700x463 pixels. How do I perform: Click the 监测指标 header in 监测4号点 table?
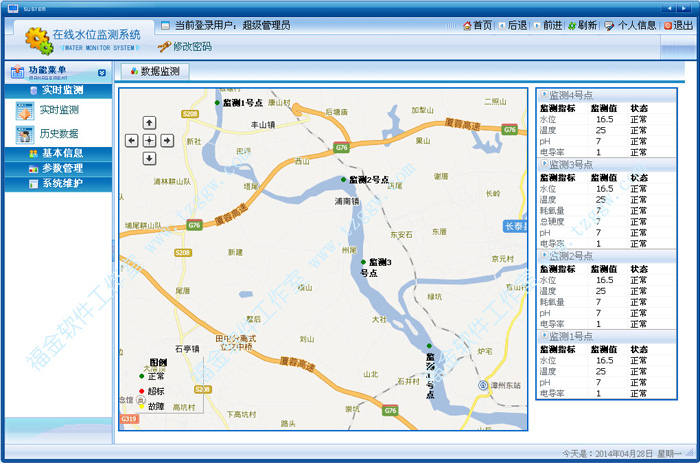(x=557, y=108)
